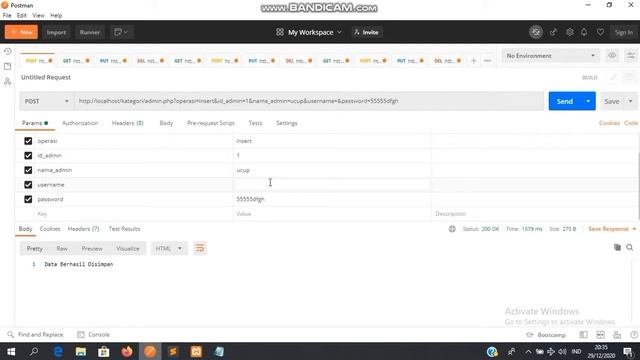The height and width of the screenshot is (360, 640).
Task: Click the Sign In button
Action: click(x=623, y=32)
